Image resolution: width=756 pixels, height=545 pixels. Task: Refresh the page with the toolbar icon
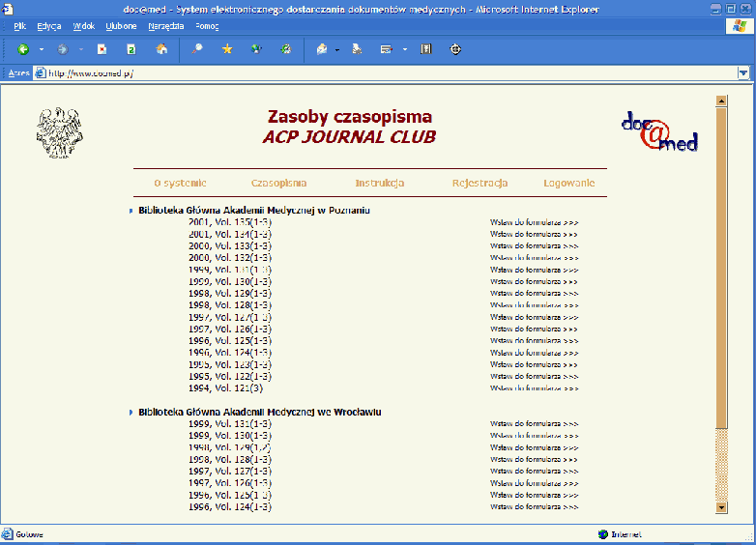[131, 49]
